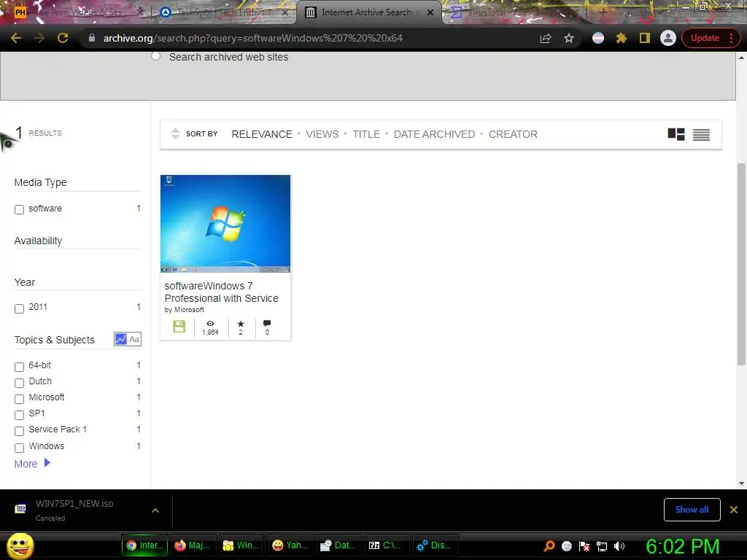The height and width of the screenshot is (560, 747).
Task: Open the smiley Start button
Action: pyautogui.click(x=20, y=545)
